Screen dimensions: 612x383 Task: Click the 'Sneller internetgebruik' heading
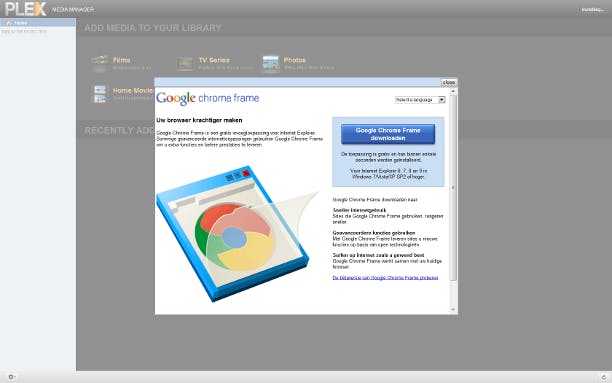tap(359, 210)
